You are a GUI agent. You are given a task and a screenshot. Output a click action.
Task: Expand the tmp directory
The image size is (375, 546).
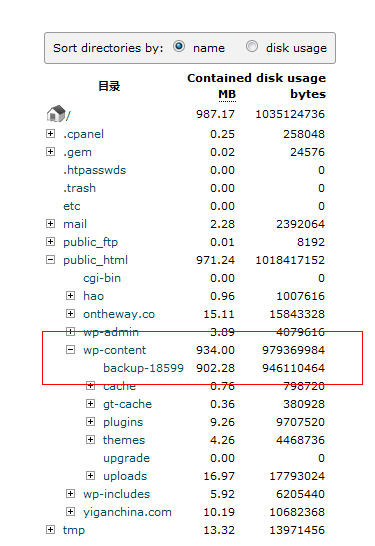50,530
